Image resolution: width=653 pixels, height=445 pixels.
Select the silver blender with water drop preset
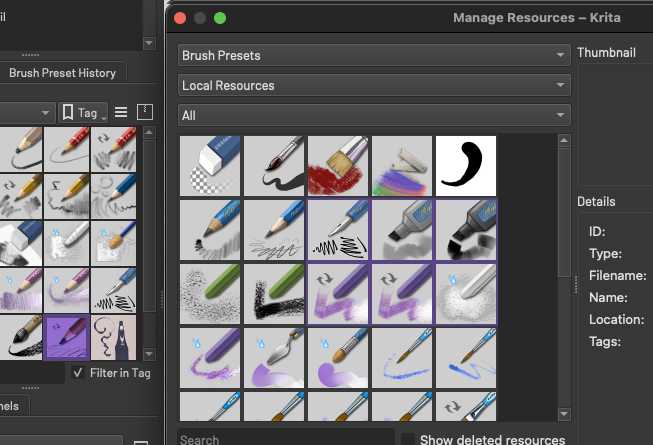pyautogui.click(x=466, y=294)
